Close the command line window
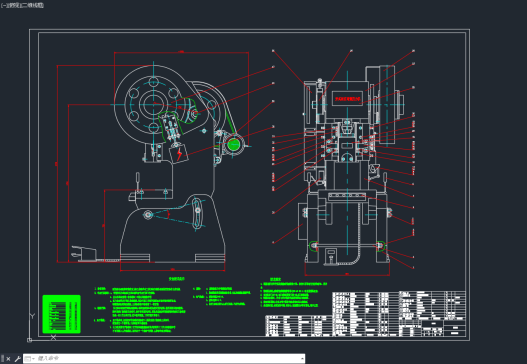527x364 pixels. (8, 359)
